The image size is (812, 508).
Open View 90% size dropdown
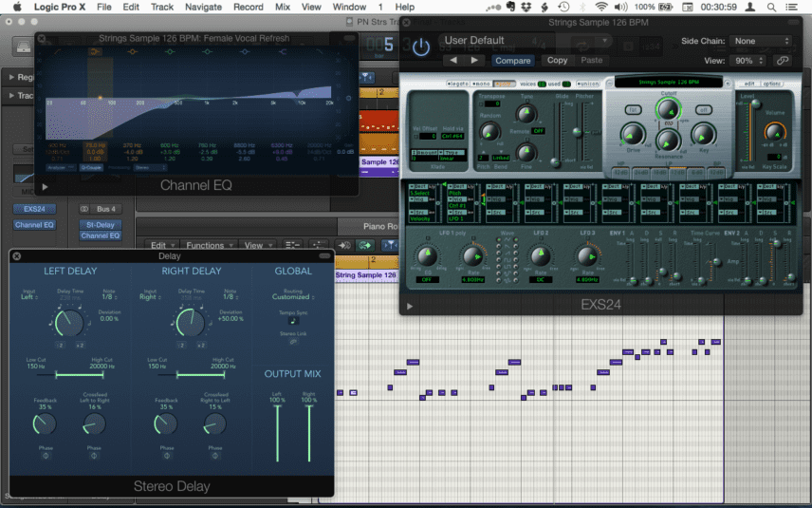pos(747,61)
